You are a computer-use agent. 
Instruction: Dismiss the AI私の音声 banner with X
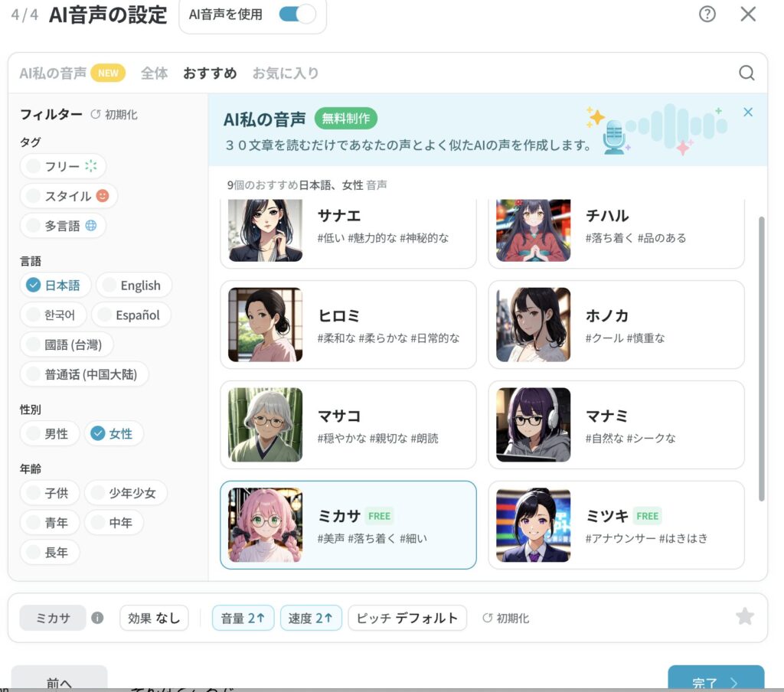pyautogui.click(x=748, y=113)
